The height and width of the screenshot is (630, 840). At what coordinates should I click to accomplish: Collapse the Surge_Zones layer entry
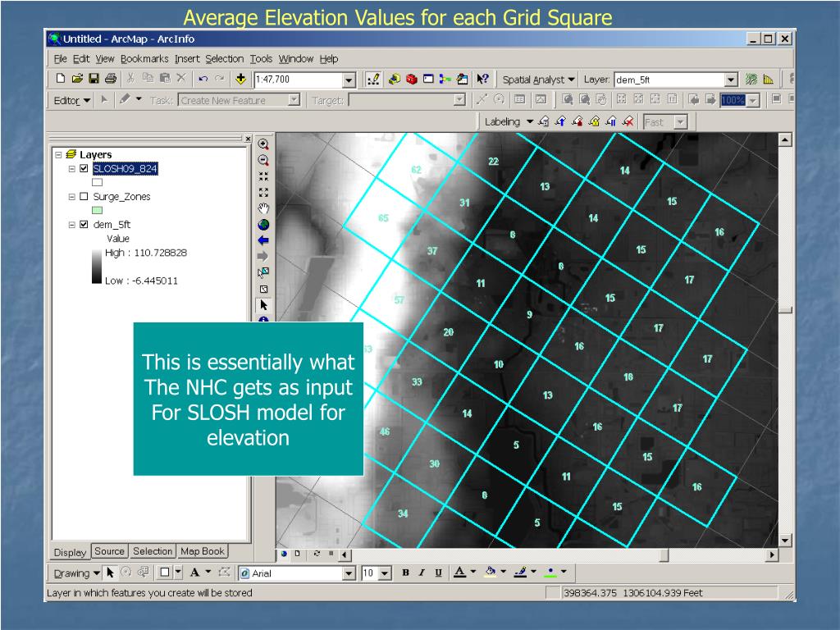coord(72,197)
